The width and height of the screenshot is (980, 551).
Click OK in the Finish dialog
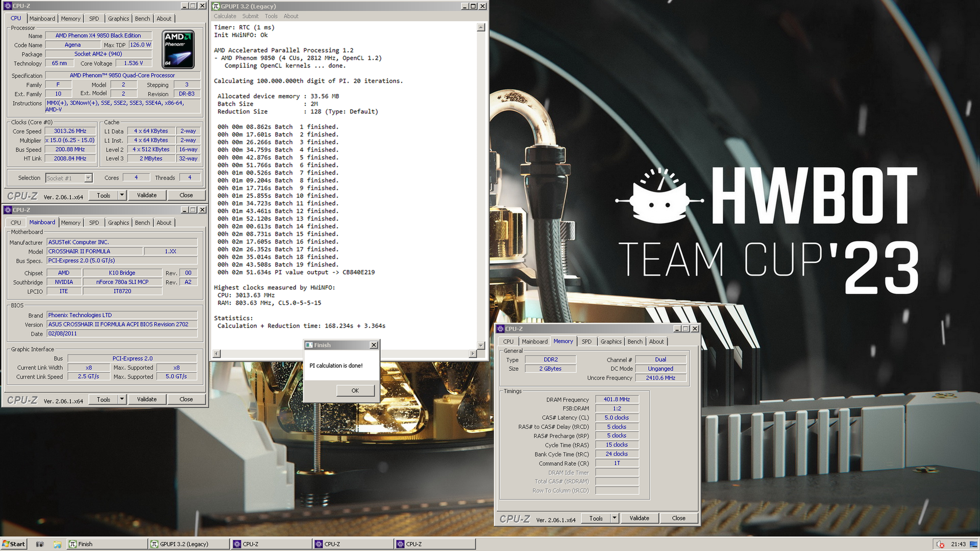coord(355,390)
